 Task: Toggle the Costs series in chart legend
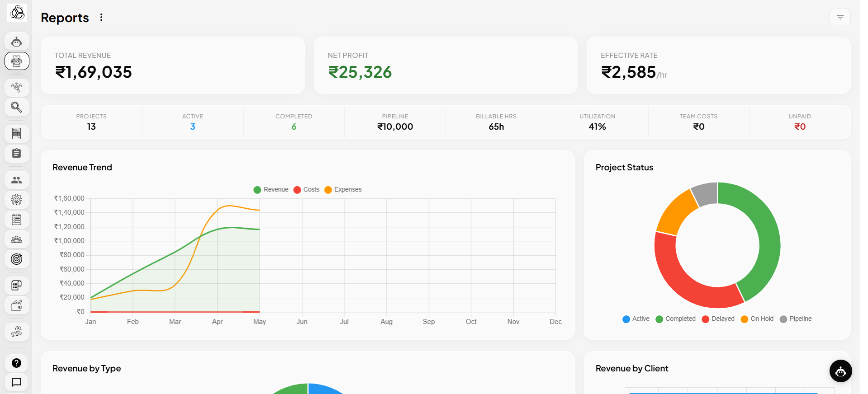(x=307, y=189)
